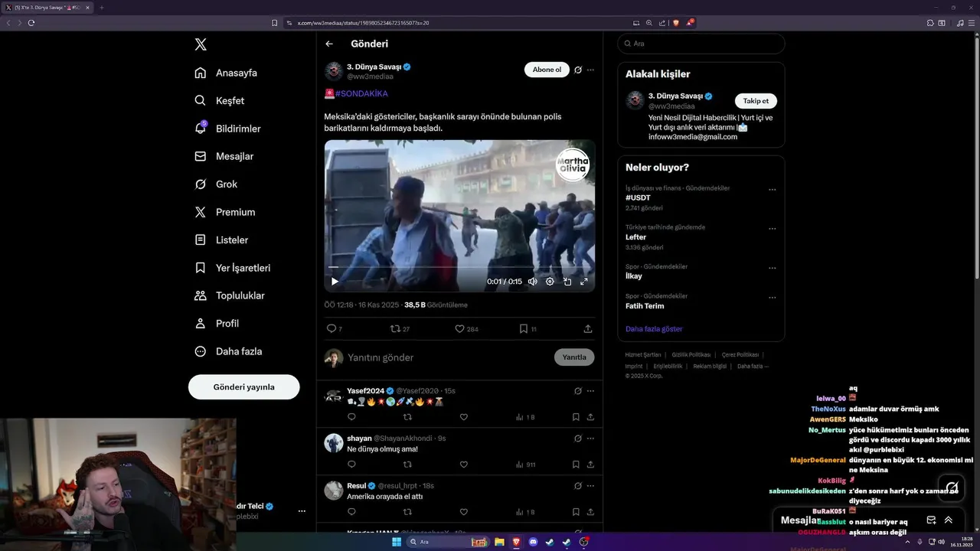Open Grok for the 3. Dünya Savaşı post

pos(578,70)
